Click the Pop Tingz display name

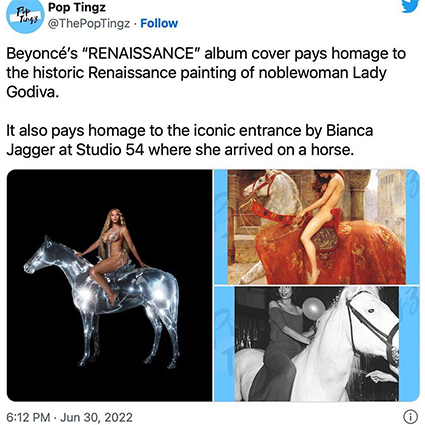(77, 7)
